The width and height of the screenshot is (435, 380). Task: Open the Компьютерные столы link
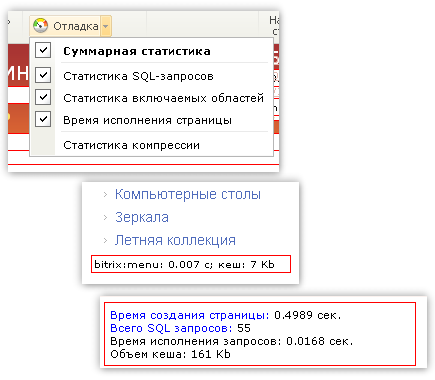(x=188, y=194)
